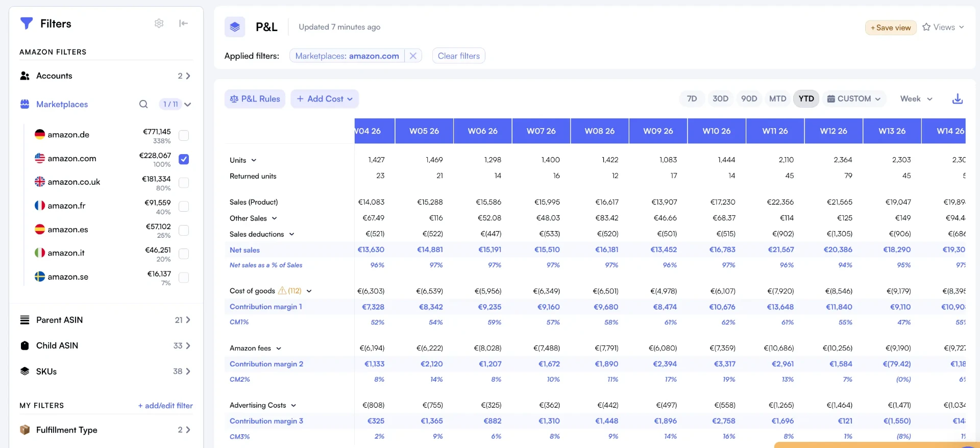Click the Net sales row label
980x448 pixels.
(x=244, y=250)
